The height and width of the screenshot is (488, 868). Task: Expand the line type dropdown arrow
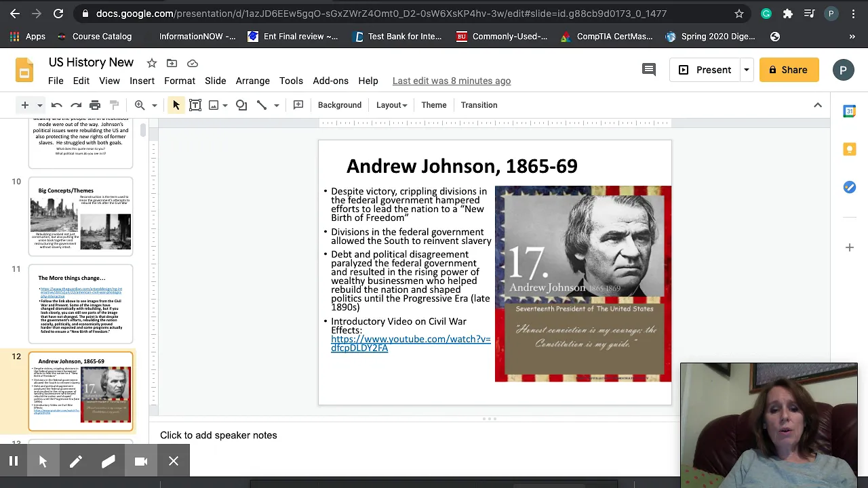277,105
